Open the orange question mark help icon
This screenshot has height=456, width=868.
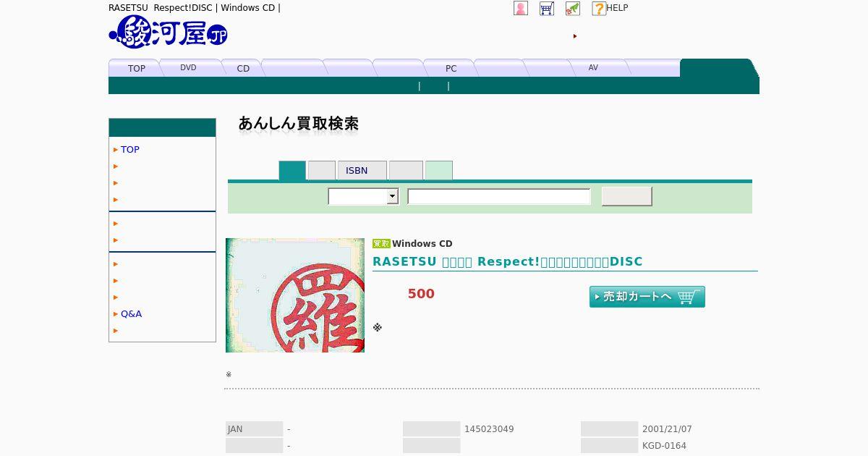pyautogui.click(x=599, y=8)
